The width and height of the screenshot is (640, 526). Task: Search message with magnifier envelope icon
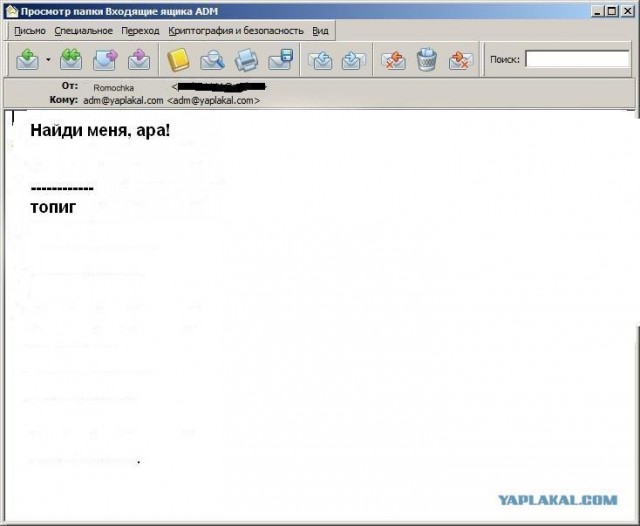coord(212,60)
